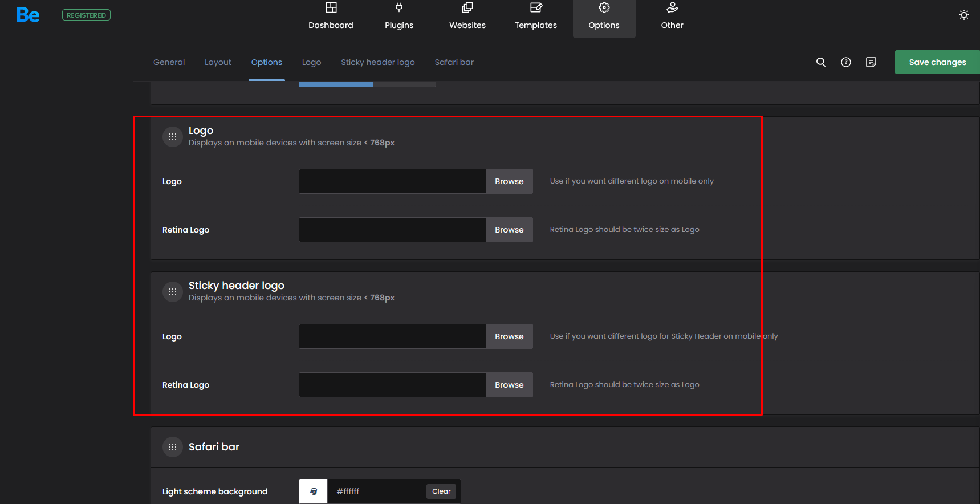Switch to the Layout tab

(218, 62)
